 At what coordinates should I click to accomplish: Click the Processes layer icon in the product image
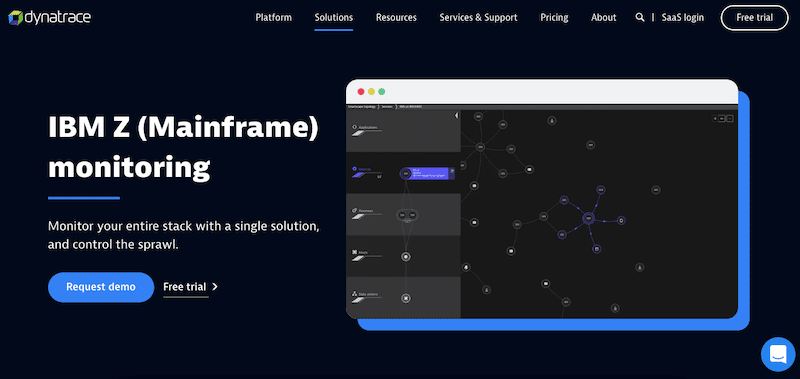point(355,211)
